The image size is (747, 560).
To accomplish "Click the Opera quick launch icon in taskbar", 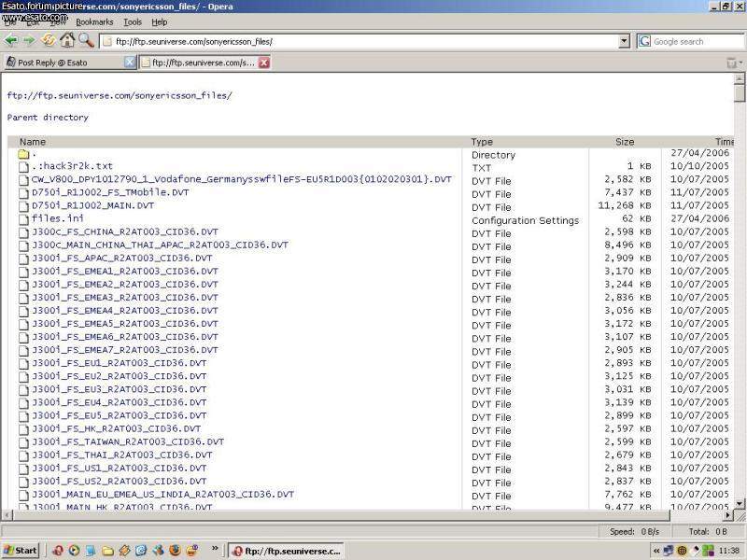I will (58, 551).
